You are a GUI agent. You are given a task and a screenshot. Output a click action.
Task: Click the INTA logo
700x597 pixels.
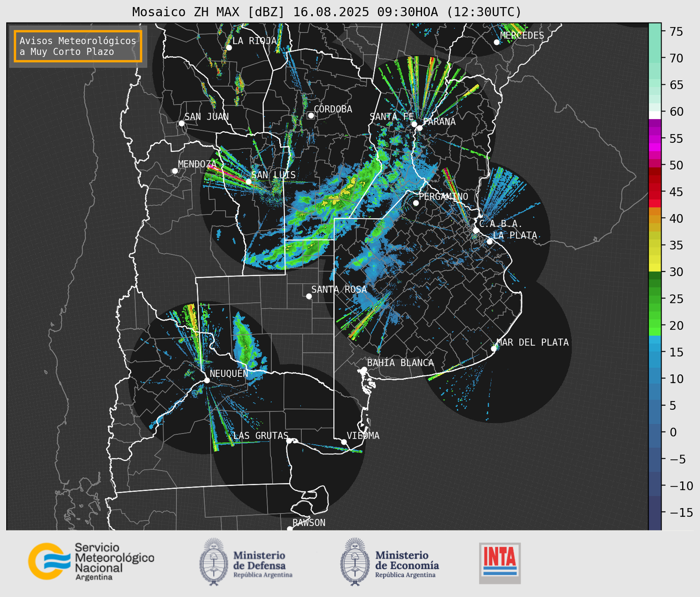[x=500, y=563]
